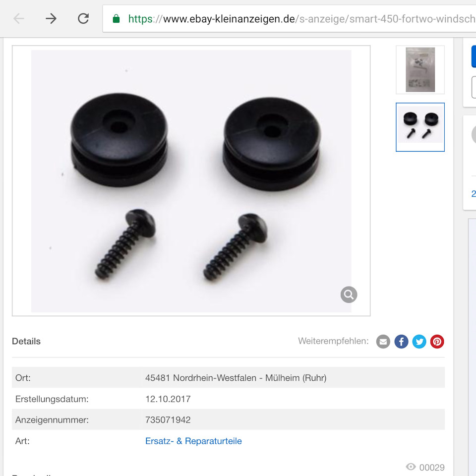This screenshot has width=476, height=476.
Task: Click the green padlock security icon
Action: 116,19
